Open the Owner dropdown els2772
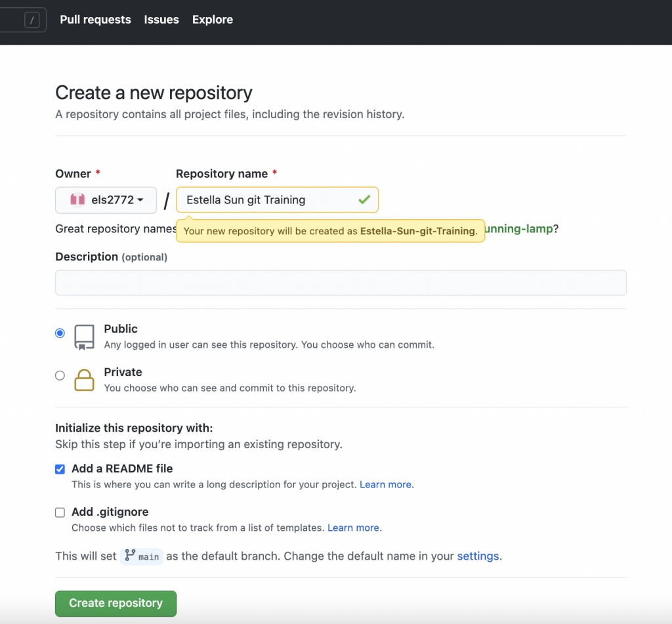The height and width of the screenshot is (624, 672). (106, 200)
